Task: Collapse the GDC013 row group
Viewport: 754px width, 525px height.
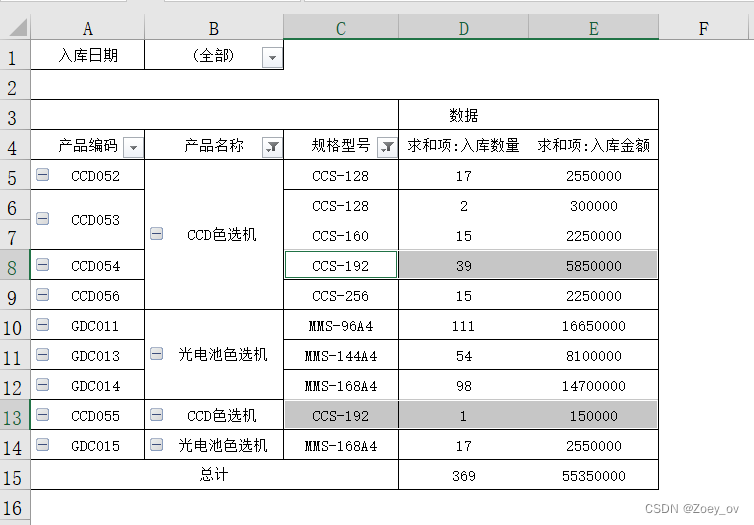Action: tap(42, 354)
